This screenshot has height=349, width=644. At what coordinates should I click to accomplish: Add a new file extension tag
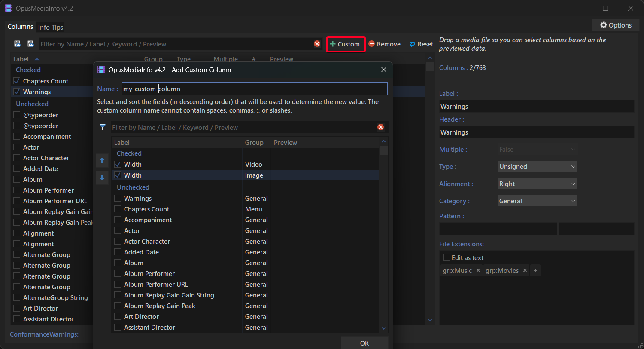pos(535,271)
